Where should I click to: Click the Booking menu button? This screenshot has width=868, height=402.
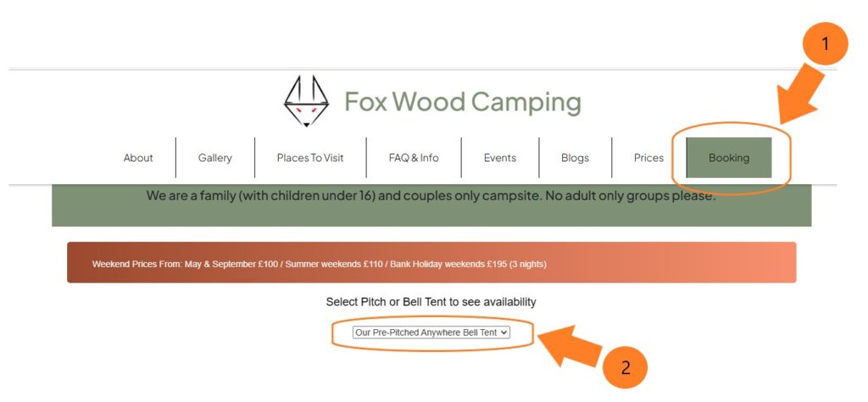coord(729,158)
